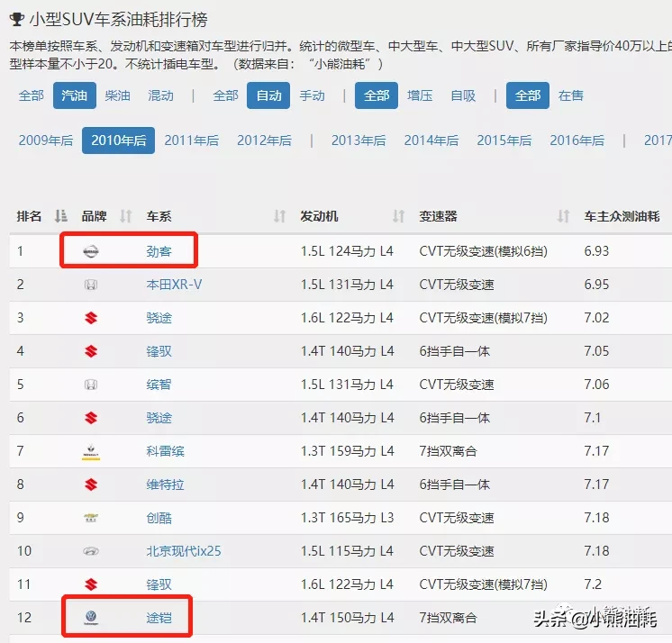
Task: Click engine cell 1.5L 115马力 L4
Action: pyautogui.click(x=347, y=551)
